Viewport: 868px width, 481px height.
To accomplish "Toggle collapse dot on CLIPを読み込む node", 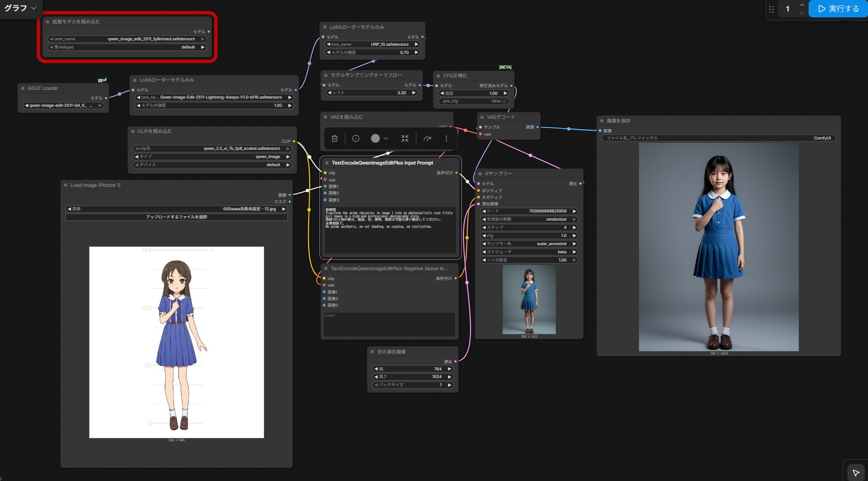I will coord(133,131).
